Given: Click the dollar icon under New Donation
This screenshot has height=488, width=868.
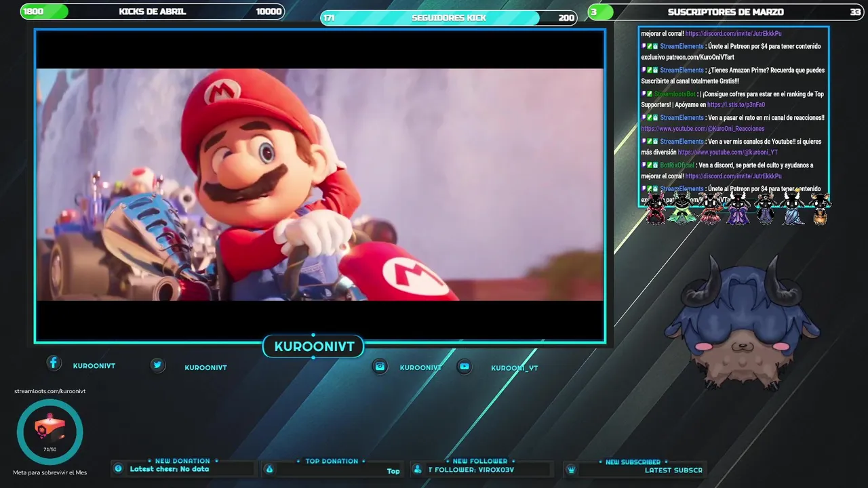Looking at the screenshot, I should click(118, 468).
